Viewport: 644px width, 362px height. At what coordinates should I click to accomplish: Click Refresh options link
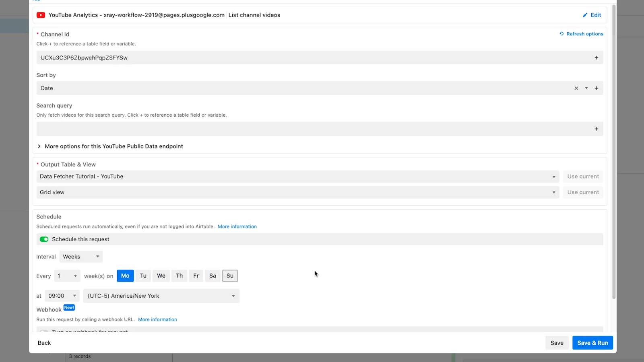pos(585,34)
